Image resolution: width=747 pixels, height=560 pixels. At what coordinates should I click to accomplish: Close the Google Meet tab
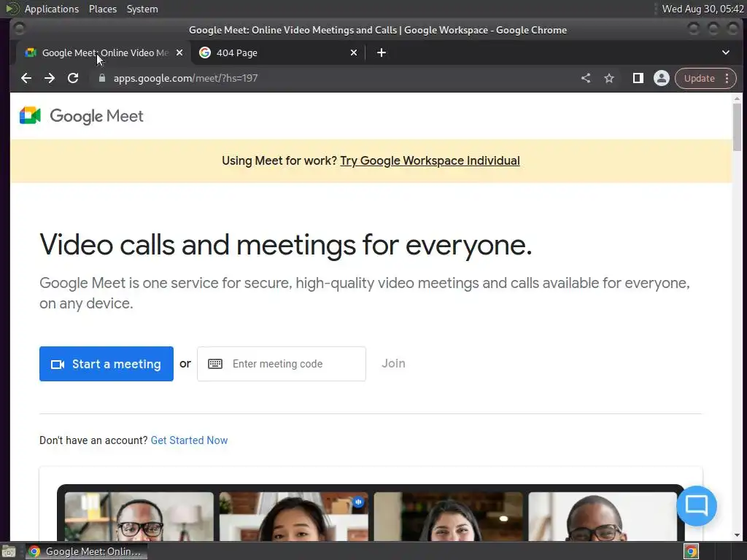[179, 52]
